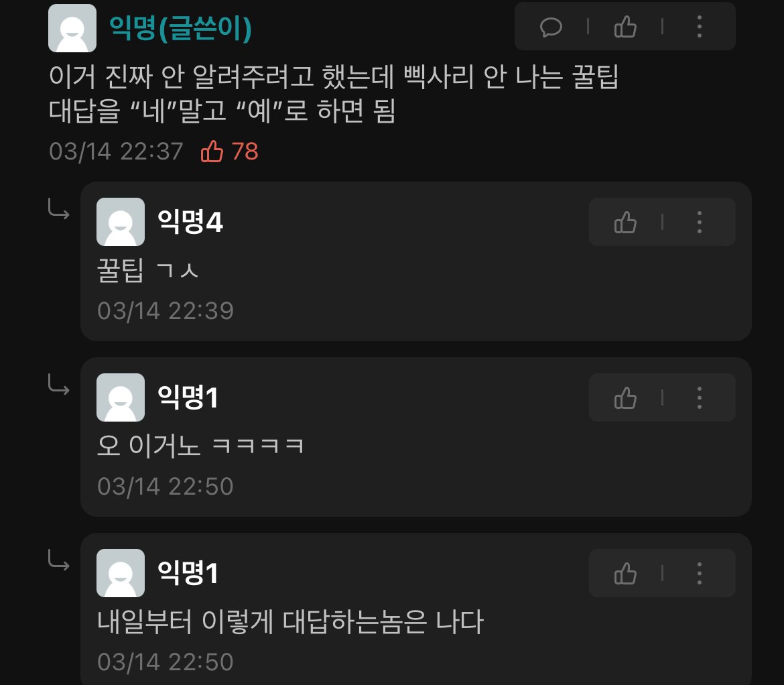
Task: Click the timestamp 03/14 22:37
Action: point(116,151)
